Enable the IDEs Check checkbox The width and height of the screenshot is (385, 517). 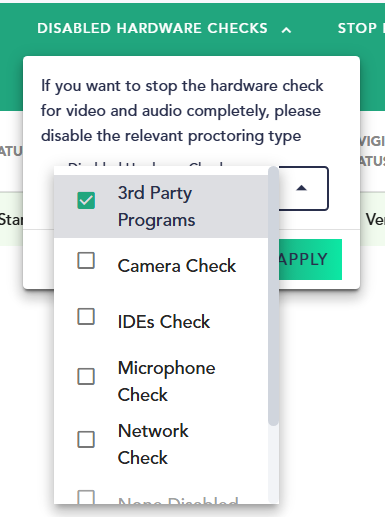(x=86, y=316)
